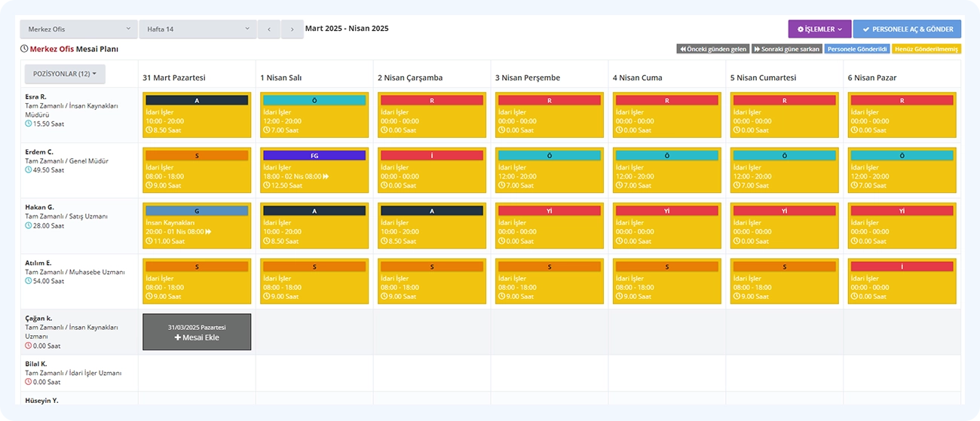
Task: Click the clock icon beside Merkez Ofis Mesai Planı
Action: 24,49
